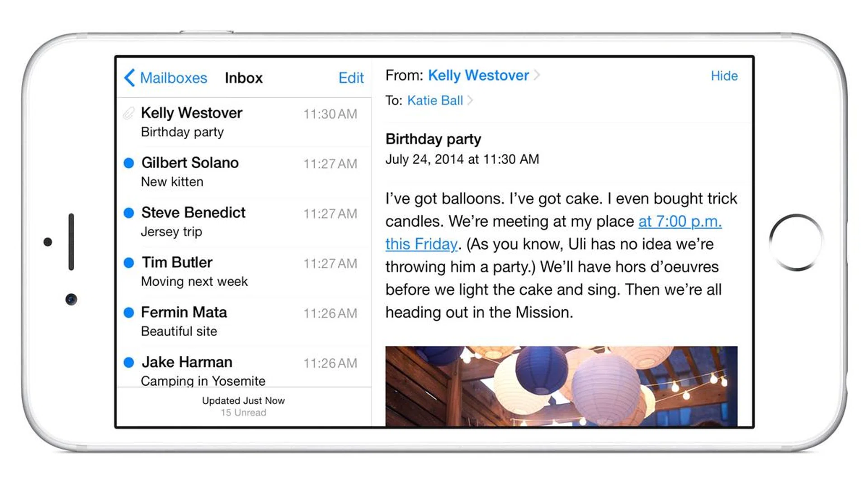Tap the back chevron beside Mailboxes
The width and height of the screenshot is (868, 487).
[x=129, y=78]
